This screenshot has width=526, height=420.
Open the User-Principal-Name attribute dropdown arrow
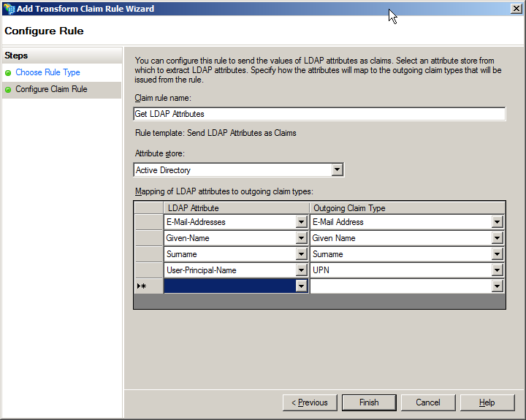coord(301,270)
